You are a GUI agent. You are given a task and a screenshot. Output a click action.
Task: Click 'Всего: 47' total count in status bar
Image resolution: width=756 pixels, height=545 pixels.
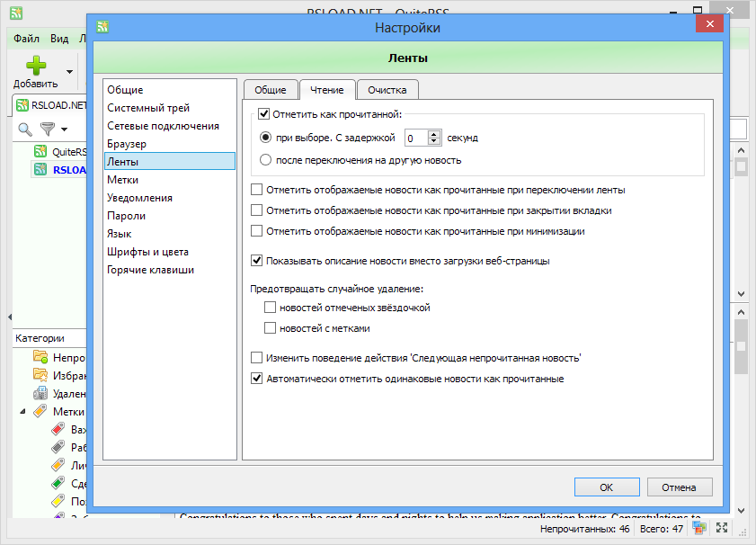661,529
